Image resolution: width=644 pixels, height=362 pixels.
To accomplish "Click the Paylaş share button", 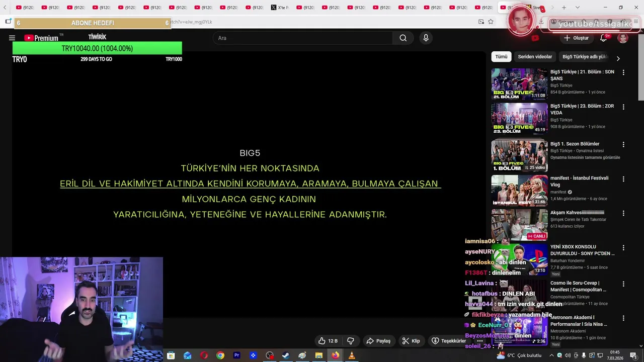I will tap(378, 341).
